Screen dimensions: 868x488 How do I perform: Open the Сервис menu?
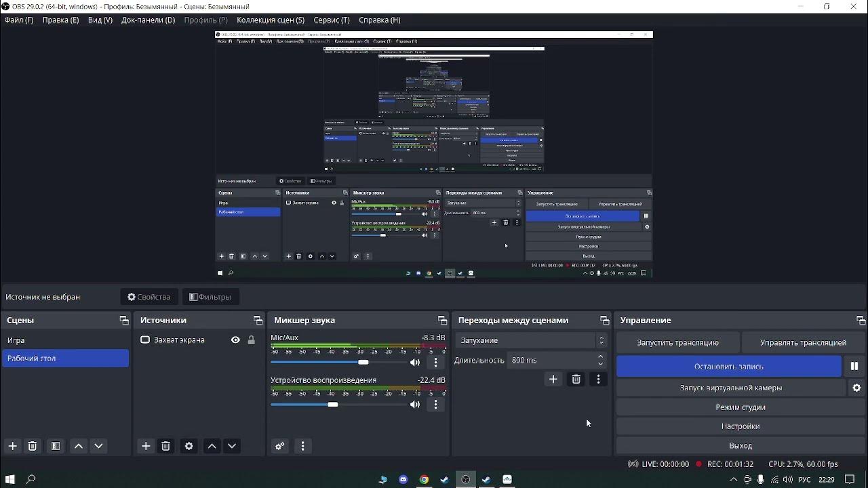[x=332, y=20]
